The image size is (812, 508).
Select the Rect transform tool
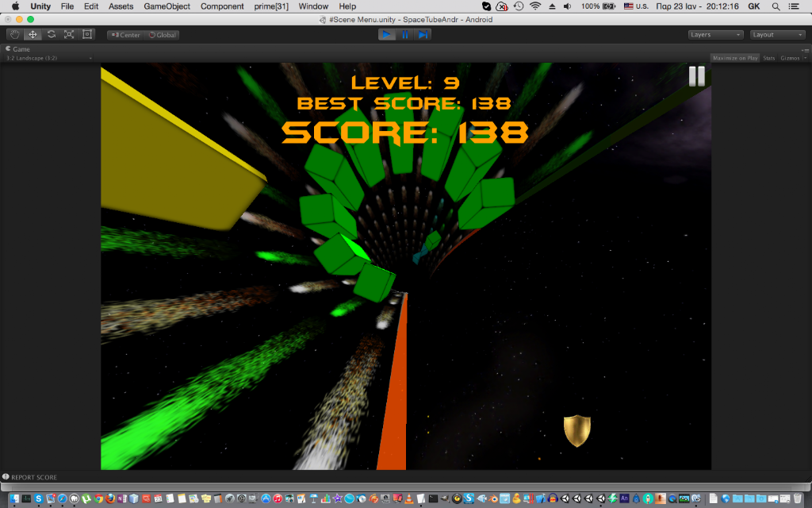[87, 34]
